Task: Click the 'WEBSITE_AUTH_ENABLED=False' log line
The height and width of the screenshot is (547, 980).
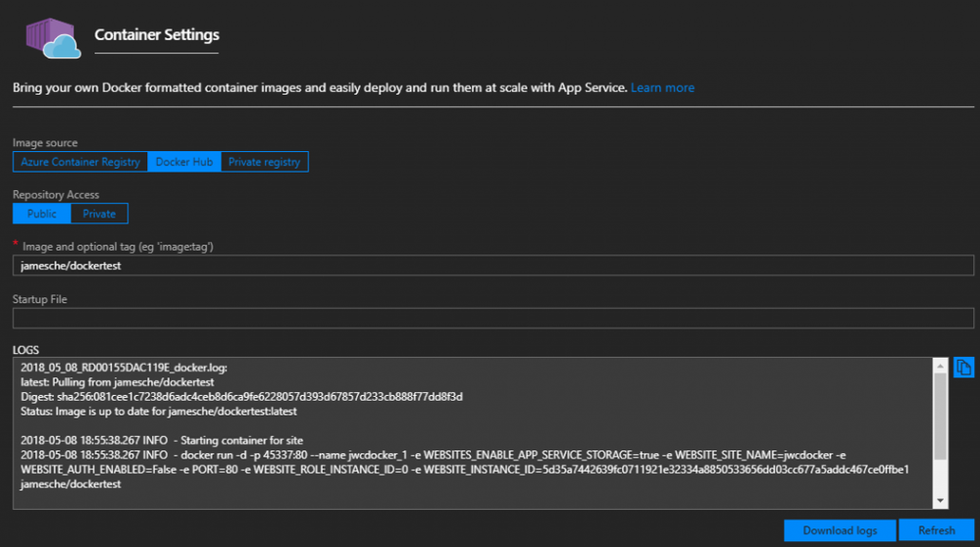Action: pos(464,470)
